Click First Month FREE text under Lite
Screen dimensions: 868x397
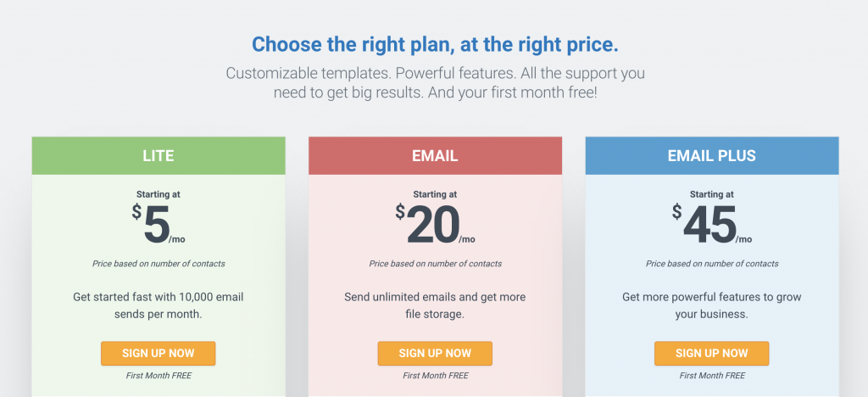tap(159, 376)
